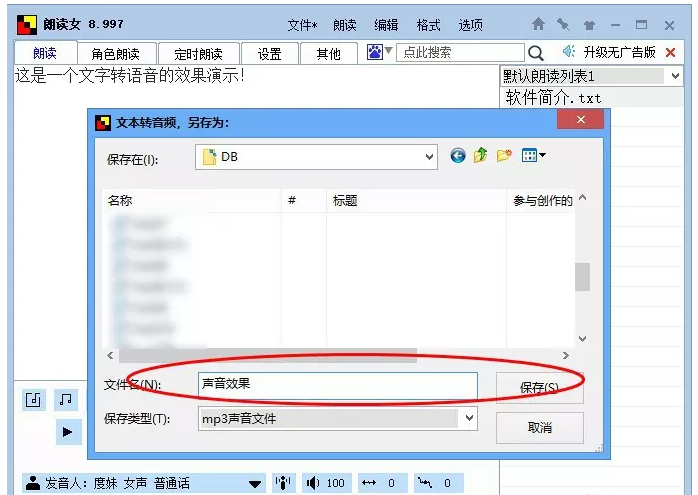Click the magnifier search icon

[536, 53]
